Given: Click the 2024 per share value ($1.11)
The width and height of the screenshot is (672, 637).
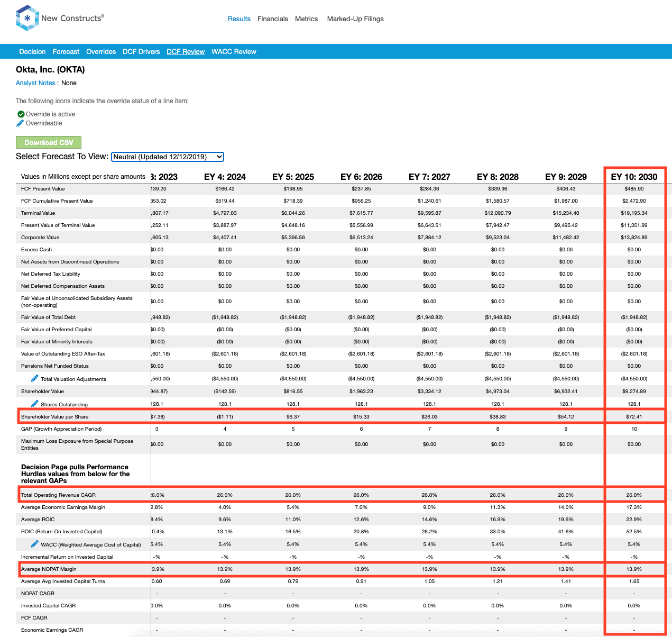Looking at the screenshot, I should [225, 417].
